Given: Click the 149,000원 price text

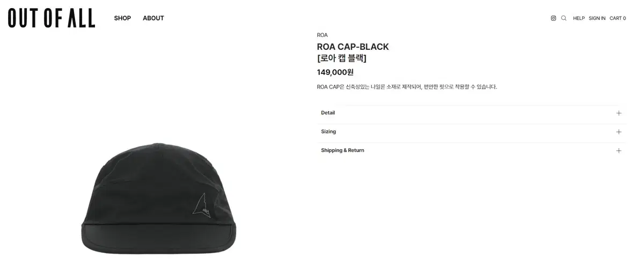Looking at the screenshot, I should click(335, 72).
